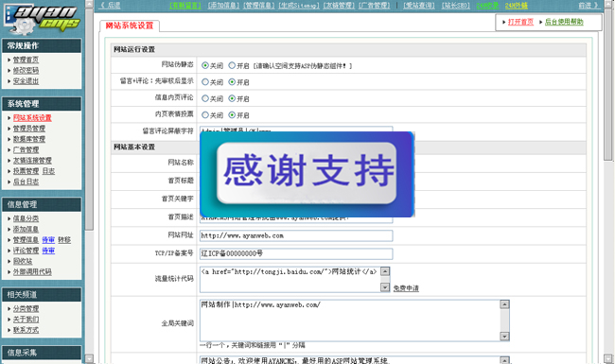Click 转移 link beside 管理信息
The image size is (615, 364).
click(64, 239)
